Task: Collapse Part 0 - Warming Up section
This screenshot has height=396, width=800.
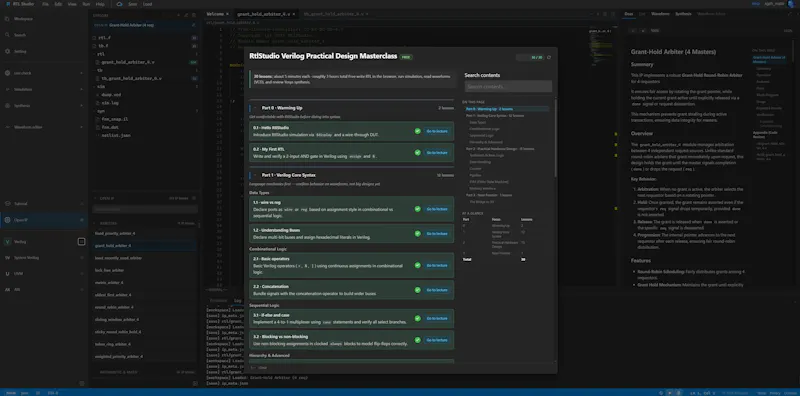Action: 254,108
